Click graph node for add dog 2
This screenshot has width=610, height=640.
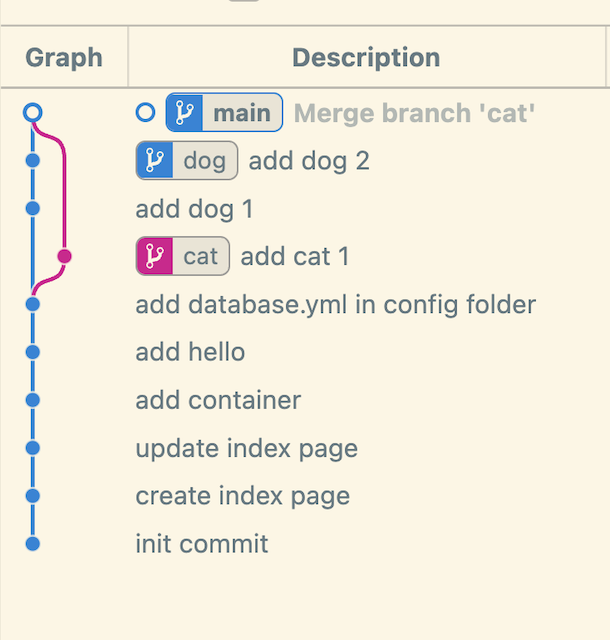33,160
